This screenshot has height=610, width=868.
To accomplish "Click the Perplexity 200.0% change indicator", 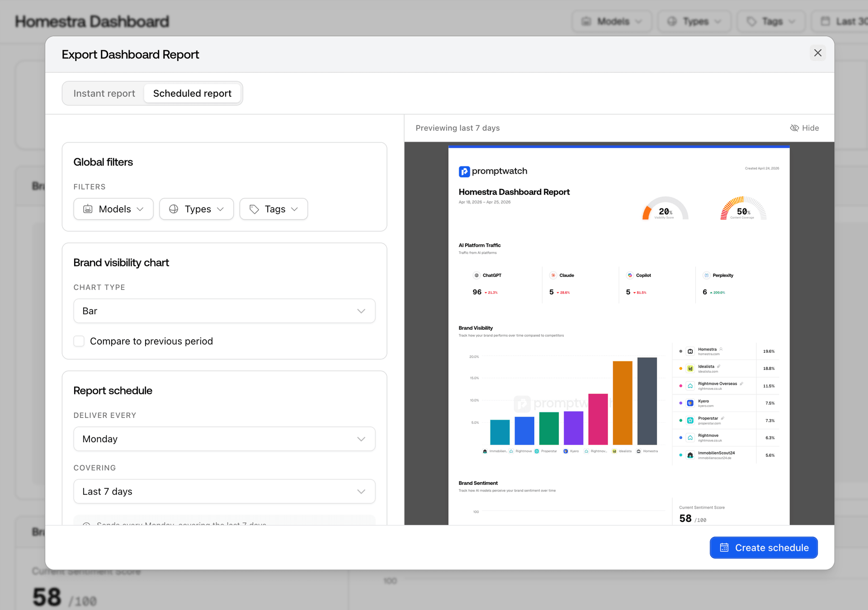I will (x=717, y=293).
